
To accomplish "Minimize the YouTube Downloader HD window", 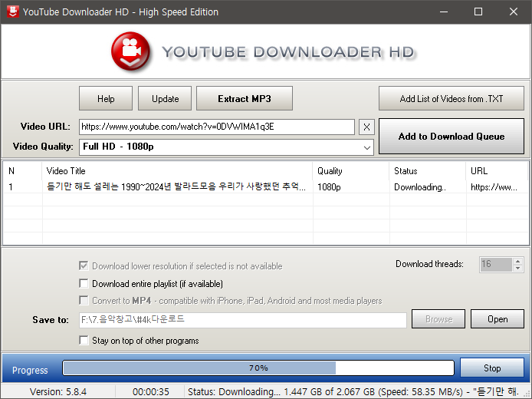I will point(444,12).
